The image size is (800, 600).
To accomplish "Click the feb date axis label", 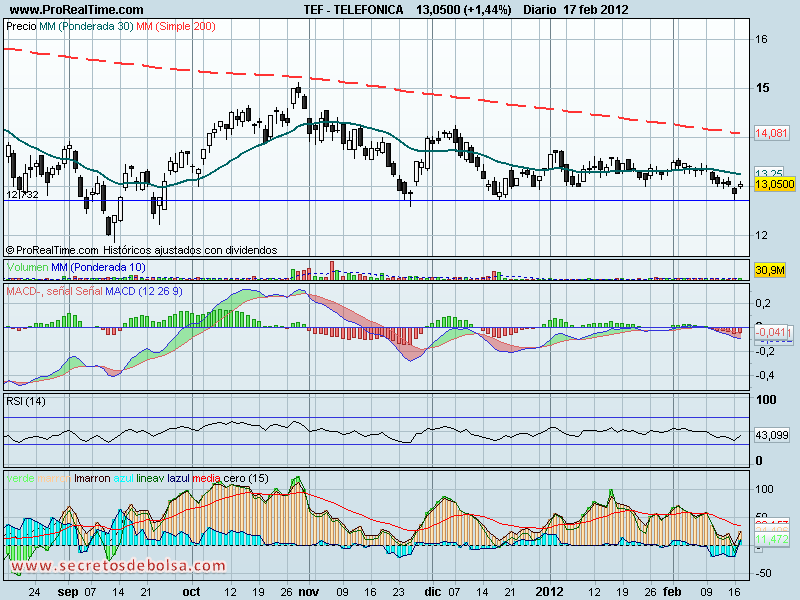I will (x=672, y=592).
